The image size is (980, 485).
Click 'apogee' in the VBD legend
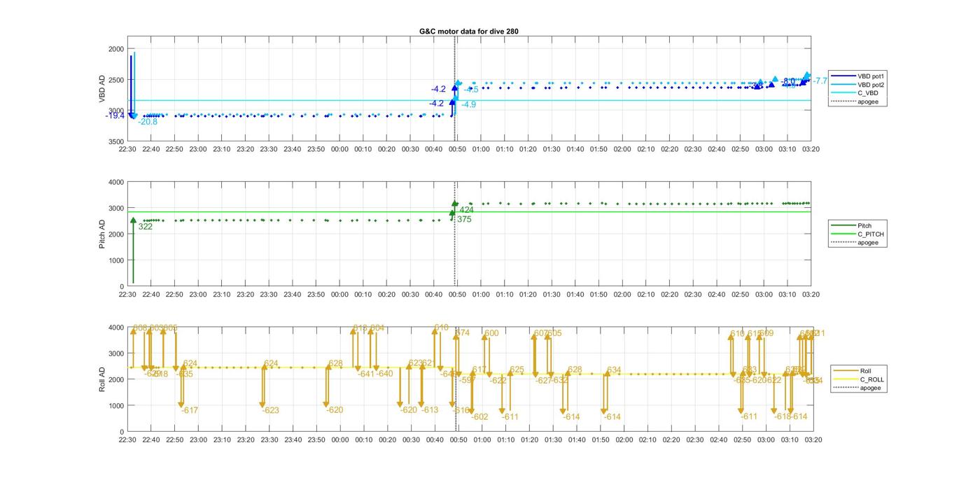868,101
